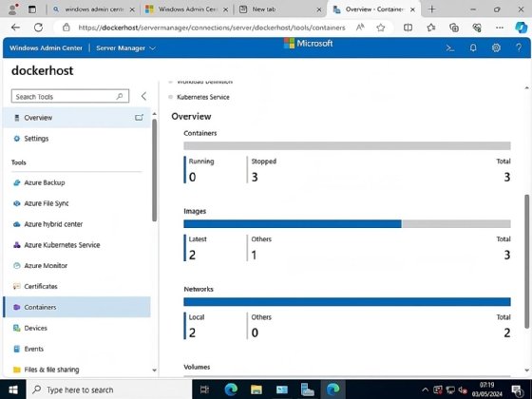Screen dimensions: 532x399
Task: Open Server Manager from the taskbar
Action: point(307,389)
